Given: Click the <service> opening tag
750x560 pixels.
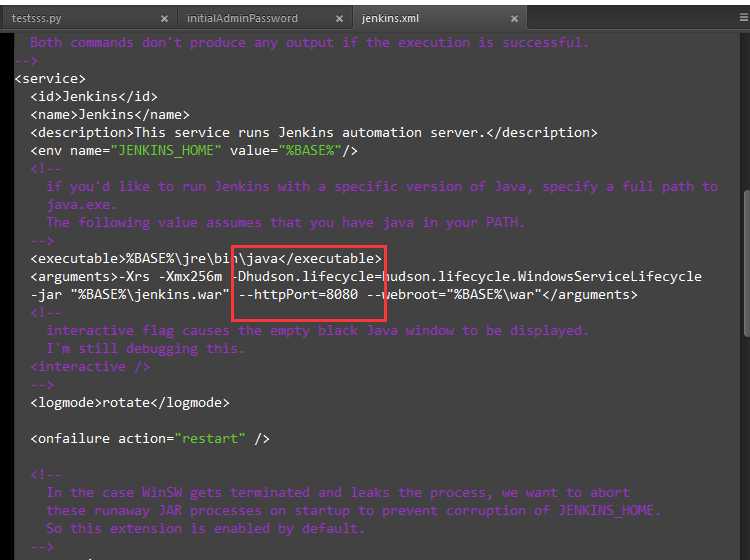Looking at the screenshot, I should [x=50, y=78].
